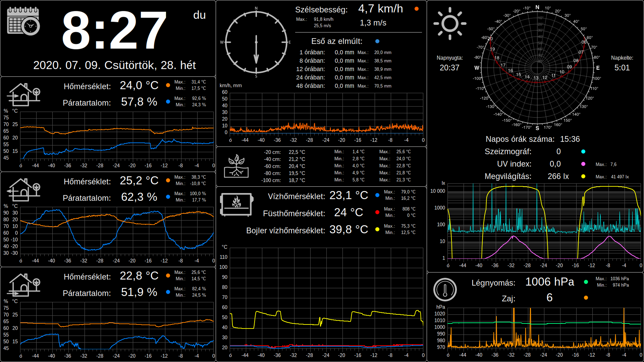
Task: Click the yellow Megvilágítás legend dot
Action: pyautogui.click(x=583, y=176)
